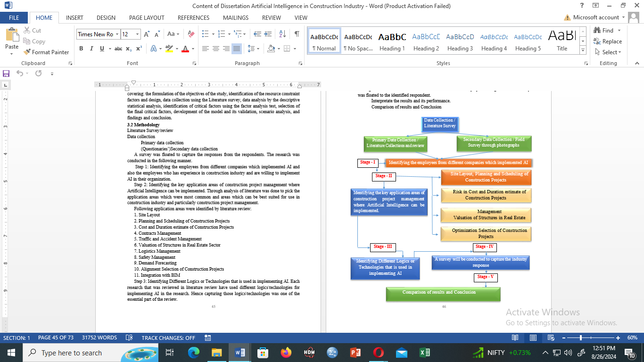The width and height of the screenshot is (644, 362).
Task: Apply the No Spacing style
Action: coord(358,41)
